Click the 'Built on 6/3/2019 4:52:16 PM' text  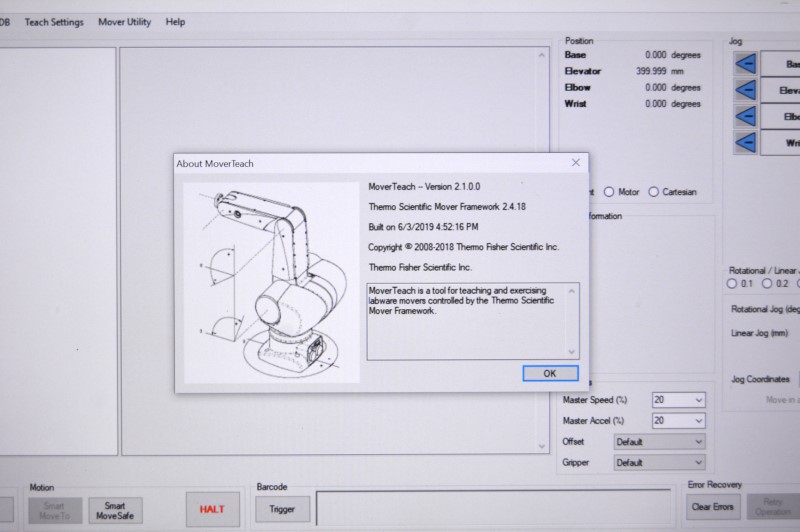tap(423, 227)
